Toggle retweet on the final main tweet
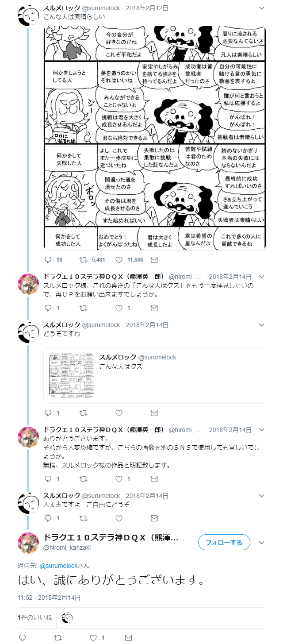283x644 pixels. click(x=57, y=638)
